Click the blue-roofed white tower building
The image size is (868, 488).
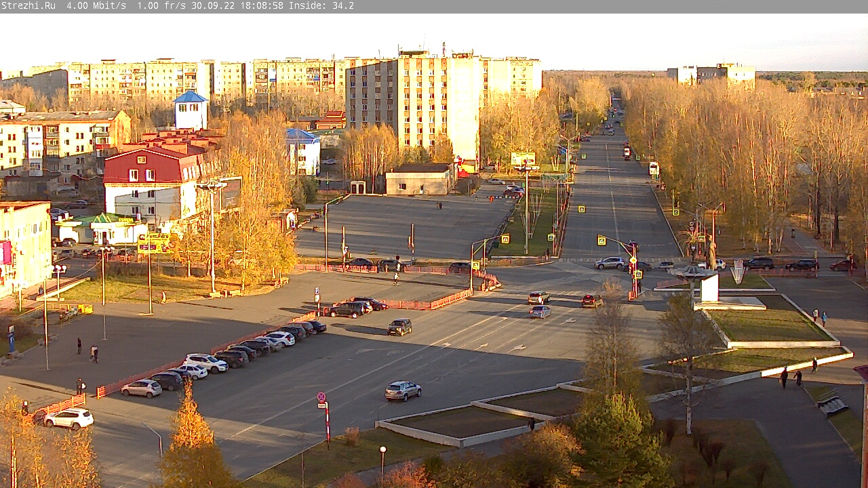tap(191, 110)
